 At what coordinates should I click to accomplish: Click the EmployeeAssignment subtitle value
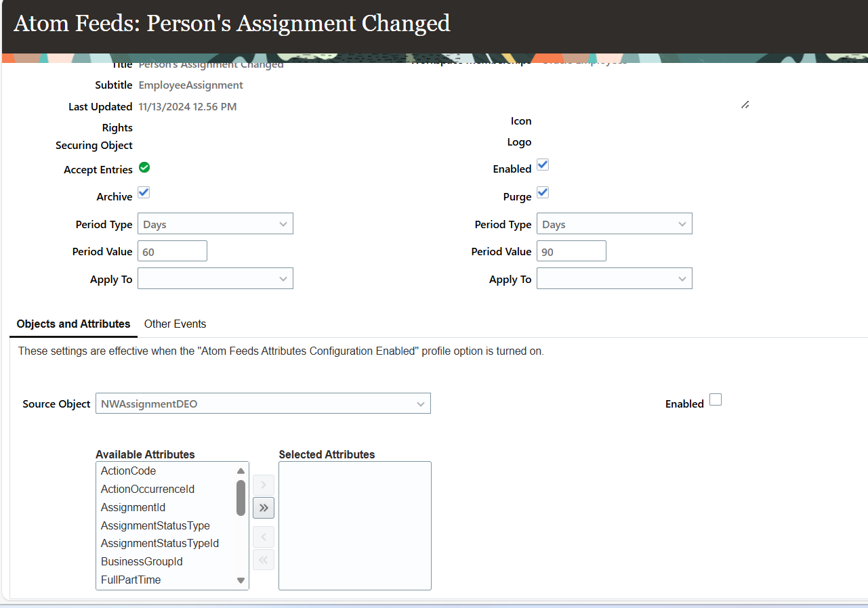[191, 85]
